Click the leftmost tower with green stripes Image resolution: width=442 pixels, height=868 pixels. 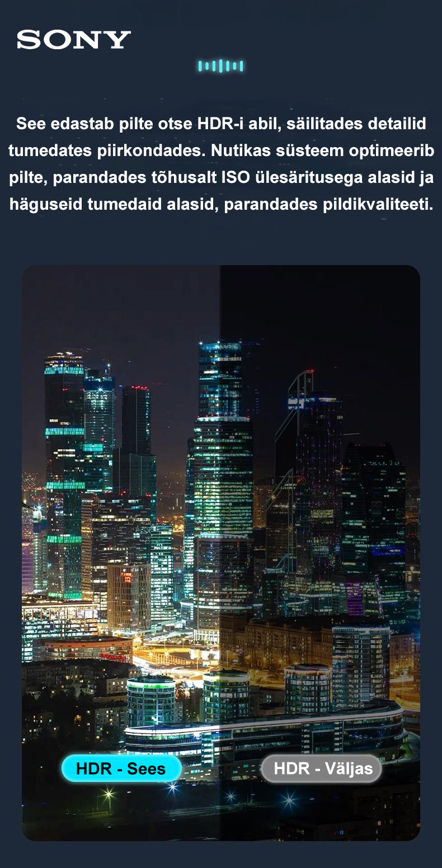pyautogui.click(x=64, y=475)
